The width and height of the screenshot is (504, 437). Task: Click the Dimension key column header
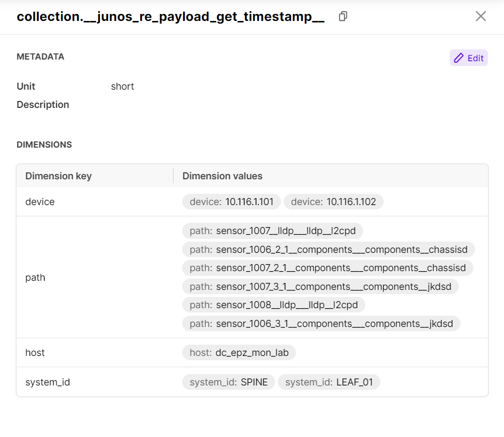[59, 176]
